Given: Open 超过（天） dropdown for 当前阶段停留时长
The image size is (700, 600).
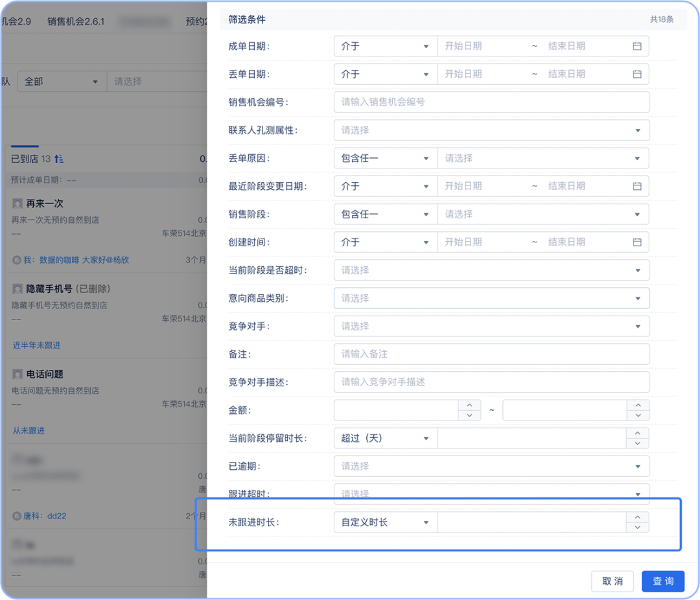Looking at the screenshot, I should tap(386, 438).
